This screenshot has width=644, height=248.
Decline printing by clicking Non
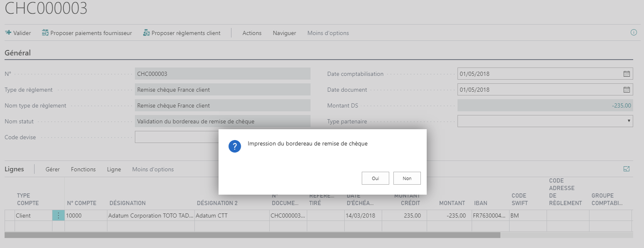coord(407,178)
